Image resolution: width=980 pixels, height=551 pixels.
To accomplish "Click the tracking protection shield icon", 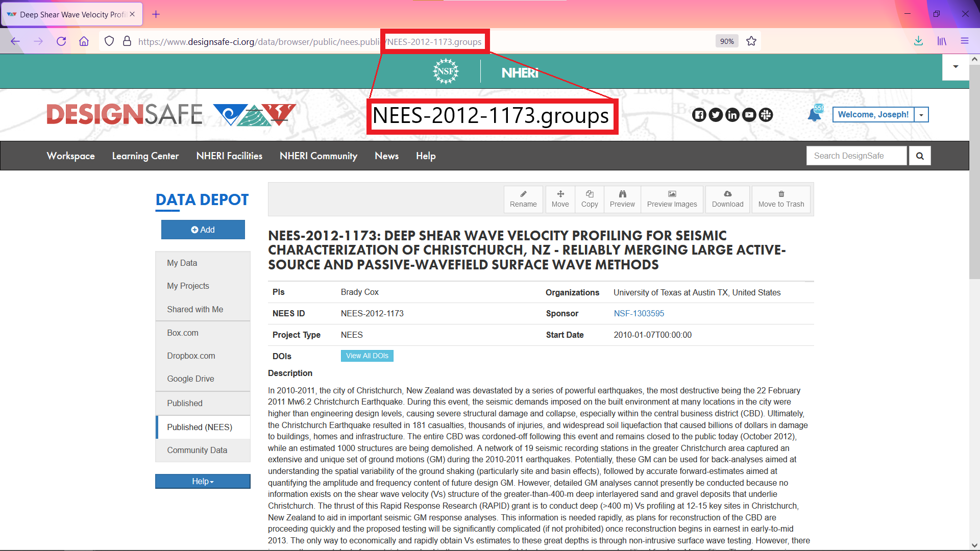I will [109, 41].
